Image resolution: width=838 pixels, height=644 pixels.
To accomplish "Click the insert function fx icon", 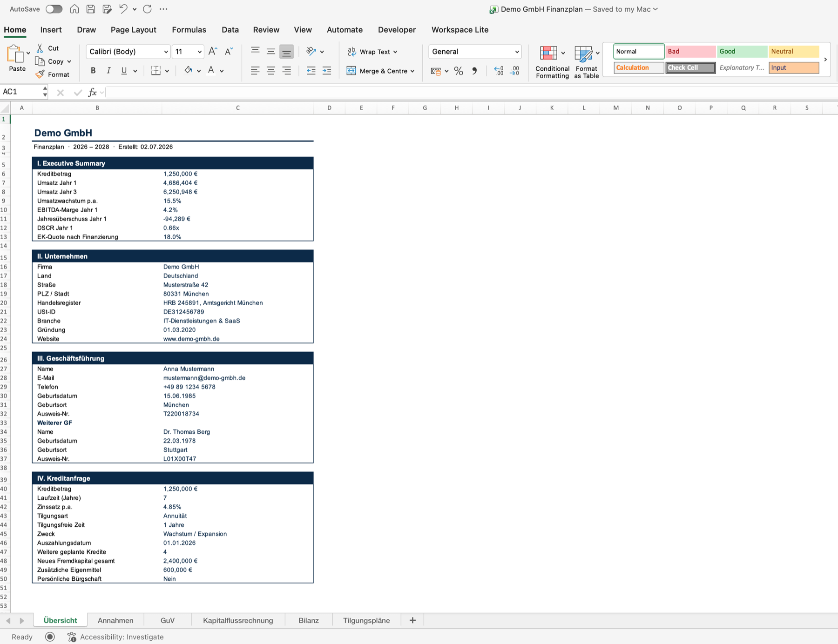I will [x=93, y=92].
